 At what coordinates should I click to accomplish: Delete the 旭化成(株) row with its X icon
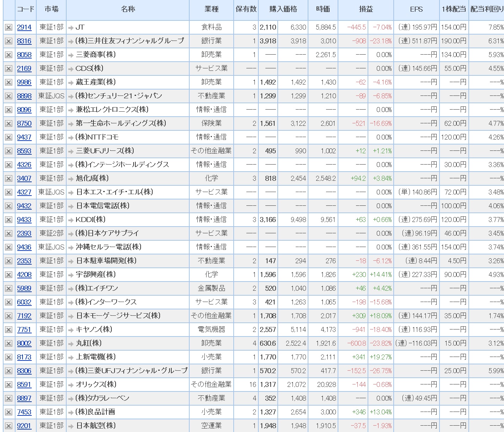9,179
